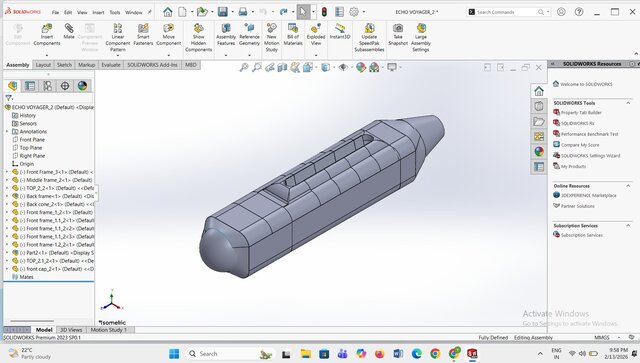Open dropdown arrow under Insert Components
Screen dimensions: 640x363
[x=47, y=55]
